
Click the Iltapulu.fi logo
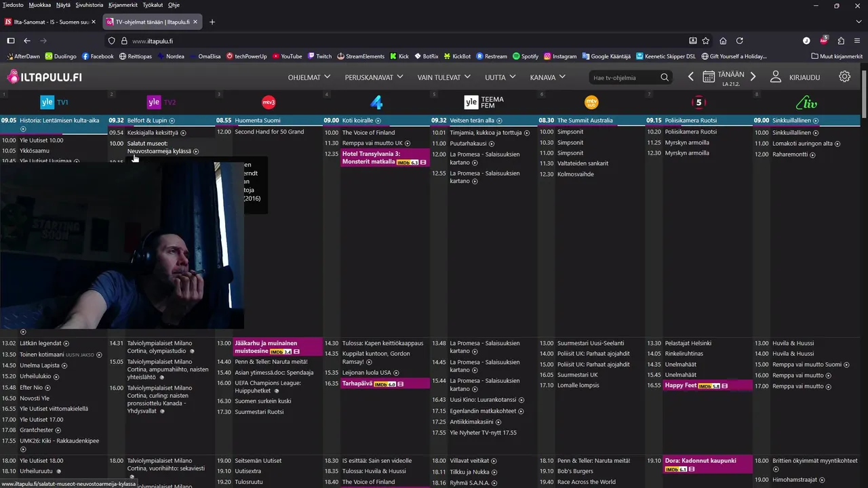[44, 77]
